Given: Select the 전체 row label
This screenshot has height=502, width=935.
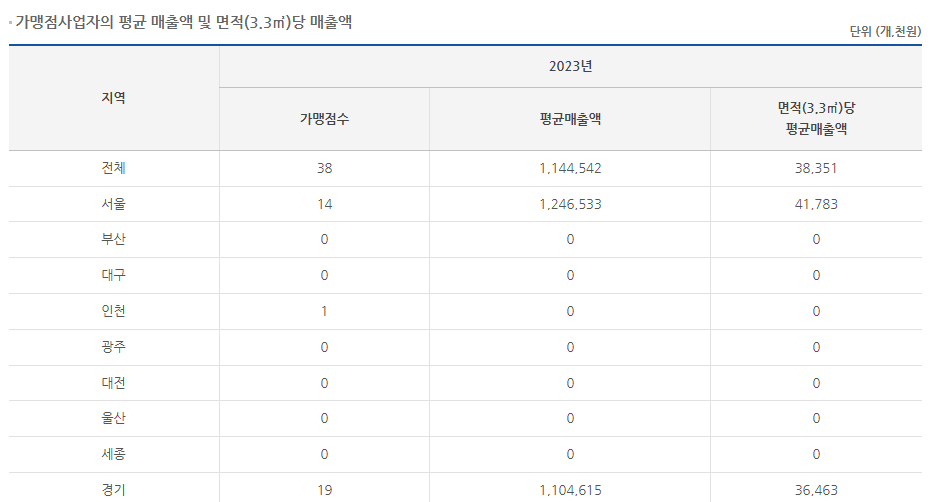Looking at the screenshot, I should (x=113, y=168).
